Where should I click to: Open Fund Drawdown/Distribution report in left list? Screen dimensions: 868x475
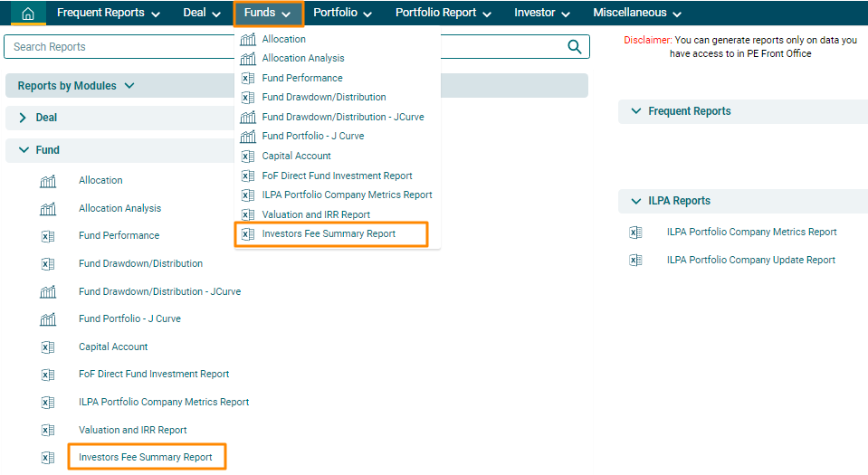tap(140, 264)
